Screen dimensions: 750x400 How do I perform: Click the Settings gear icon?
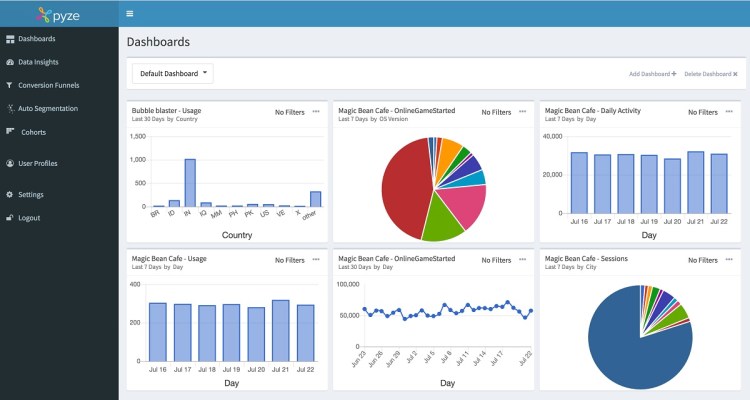pyautogui.click(x=9, y=194)
